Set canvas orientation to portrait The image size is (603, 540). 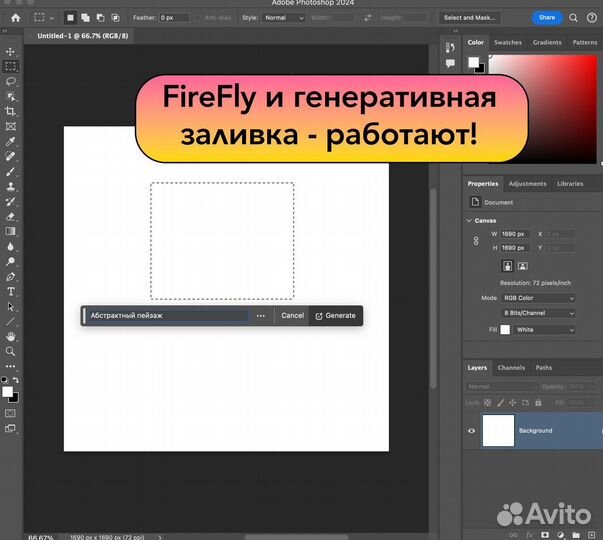tap(508, 266)
